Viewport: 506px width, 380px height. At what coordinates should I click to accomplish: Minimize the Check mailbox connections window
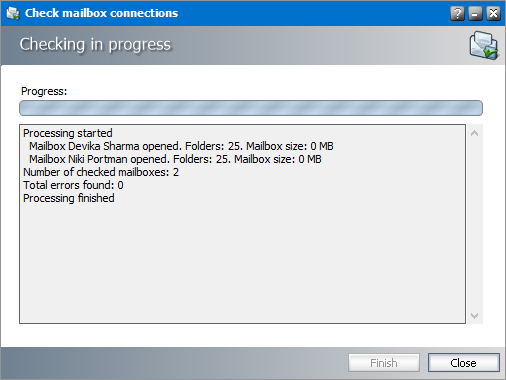point(475,14)
